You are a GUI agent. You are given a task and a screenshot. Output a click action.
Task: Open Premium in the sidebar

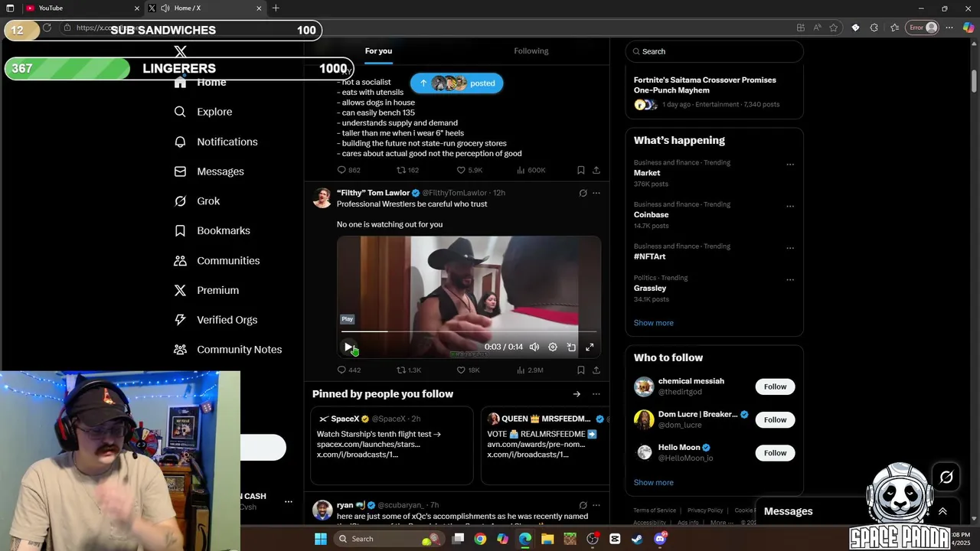[206, 291]
